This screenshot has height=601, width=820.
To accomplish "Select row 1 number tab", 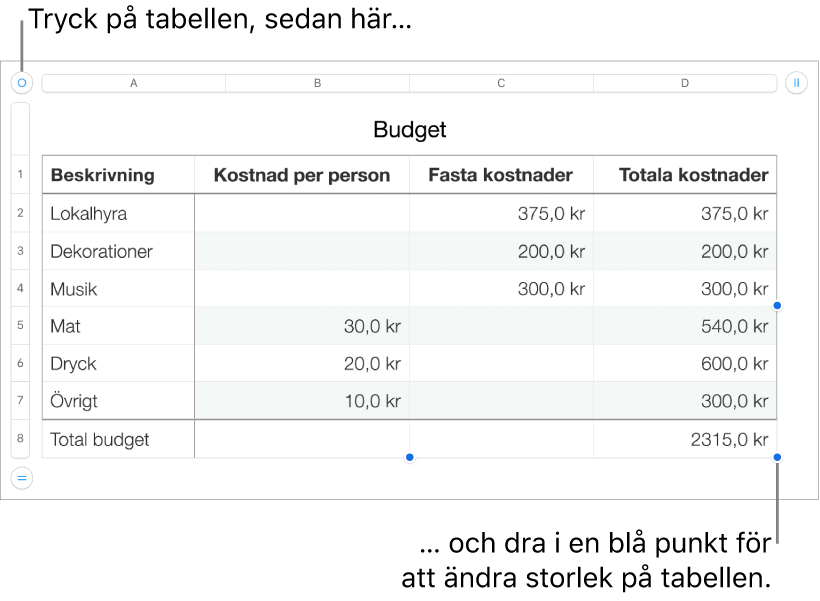I will tap(20, 174).
